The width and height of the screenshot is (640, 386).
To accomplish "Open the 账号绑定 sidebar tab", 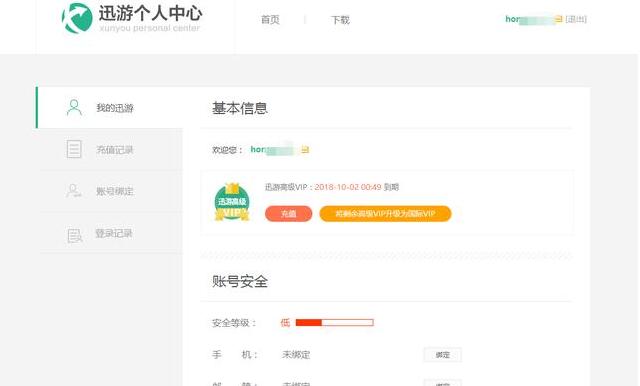I will tap(111, 191).
